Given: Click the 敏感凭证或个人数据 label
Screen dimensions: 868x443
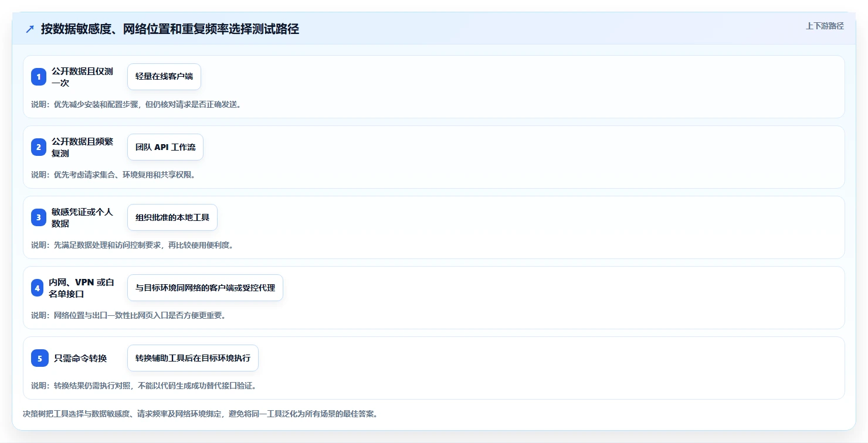Looking at the screenshot, I should [82, 217].
